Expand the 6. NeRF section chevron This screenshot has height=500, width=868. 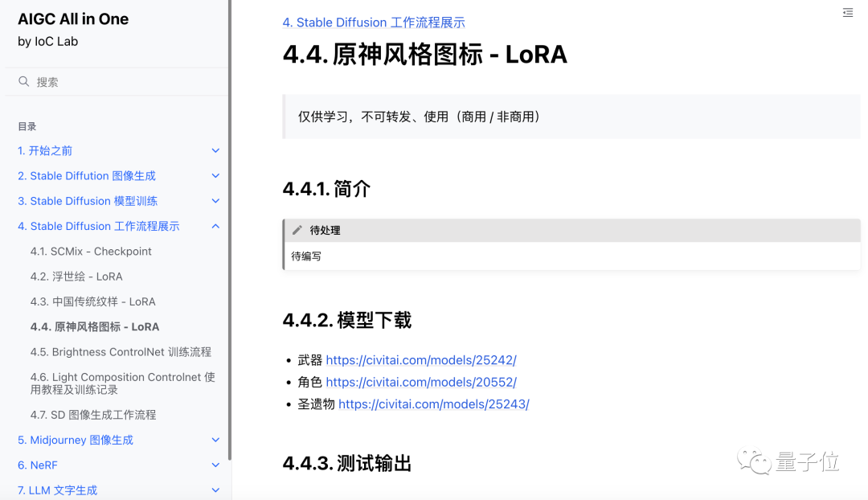coord(215,465)
